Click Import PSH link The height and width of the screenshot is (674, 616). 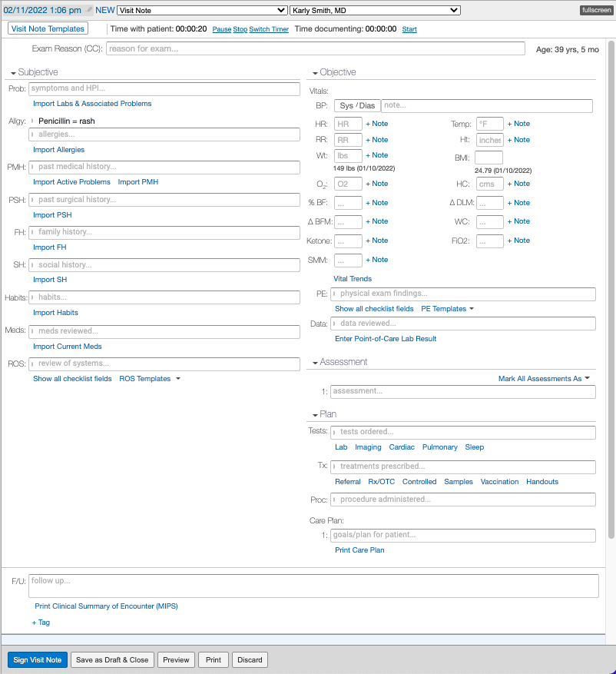(x=52, y=215)
